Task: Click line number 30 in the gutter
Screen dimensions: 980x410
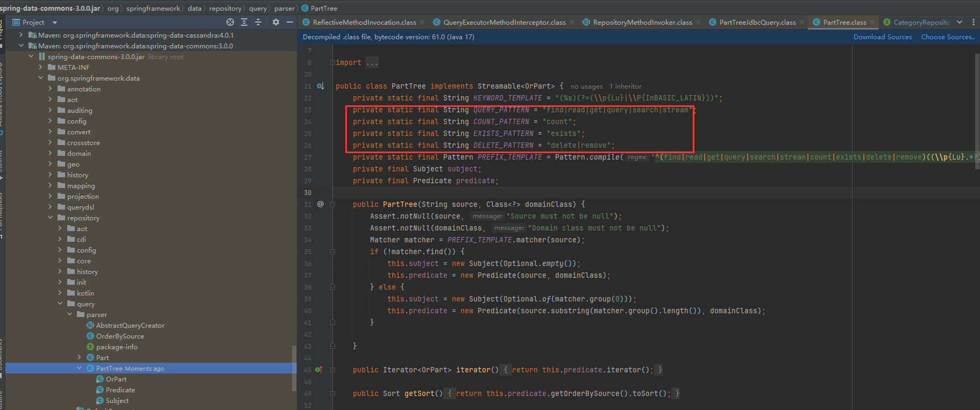Action: [308, 192]
